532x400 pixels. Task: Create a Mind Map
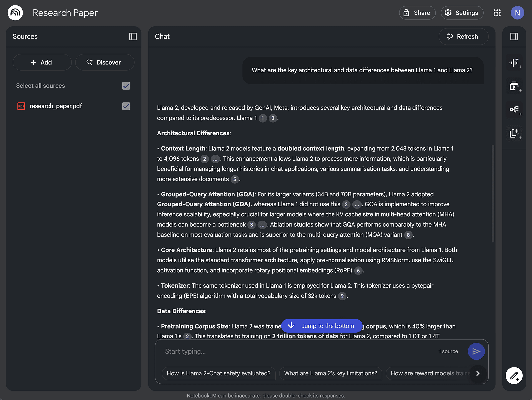pos(514,110)
